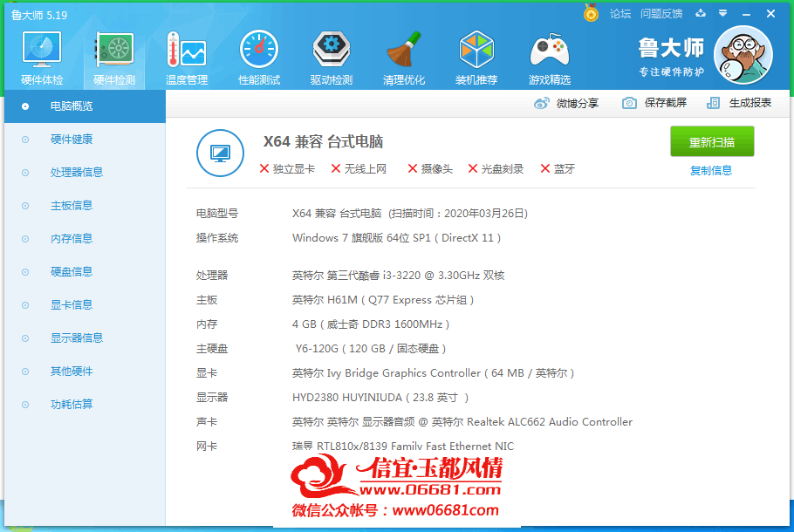Click the HYD2380 HUYINIUDA monitor text

(x=380, y=398)
